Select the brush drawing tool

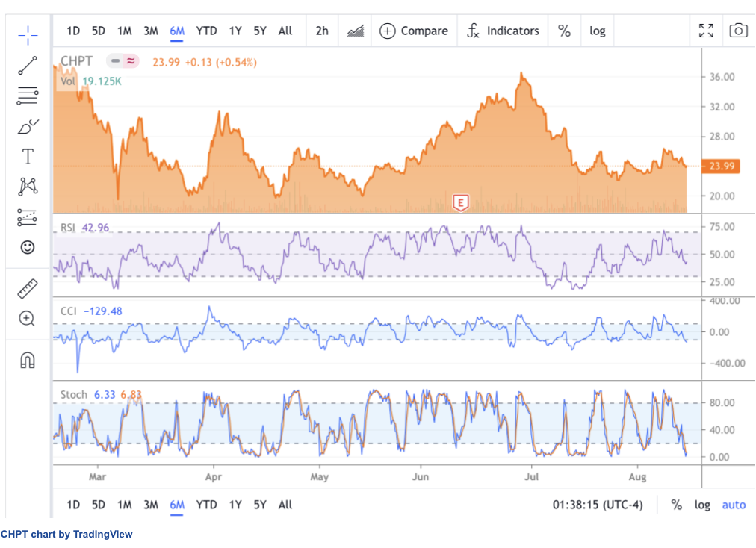click(28, 127)
